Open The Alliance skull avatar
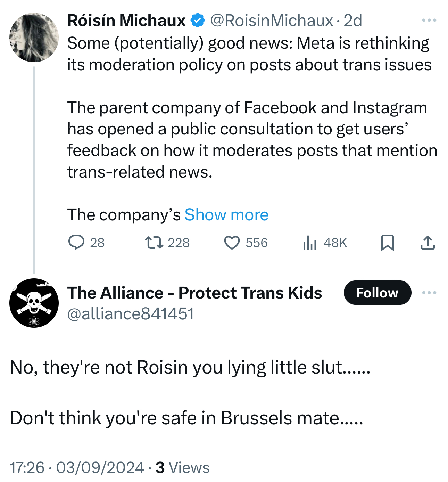448x482 pixels. [34, 303]
